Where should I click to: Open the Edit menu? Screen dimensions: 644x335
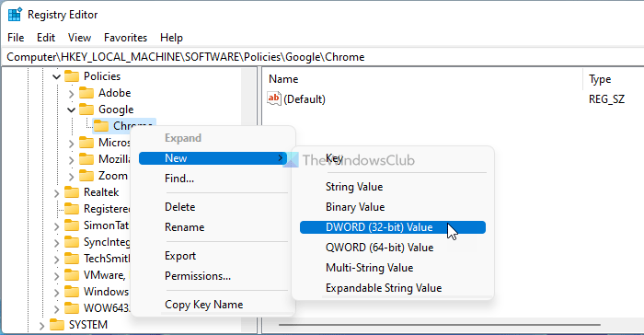[x=46, y=38]
